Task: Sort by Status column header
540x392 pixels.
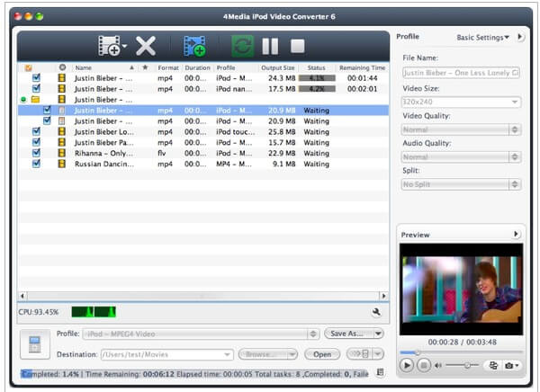Action: [316, 67]
